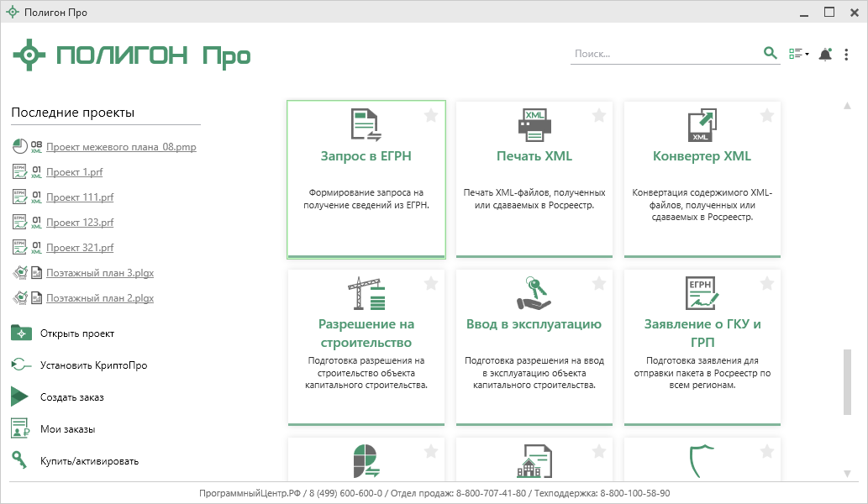Click the Заявление о ГКУ и ГРП icon
Viewport: 868px width, 504px height.
pos(702,293)
